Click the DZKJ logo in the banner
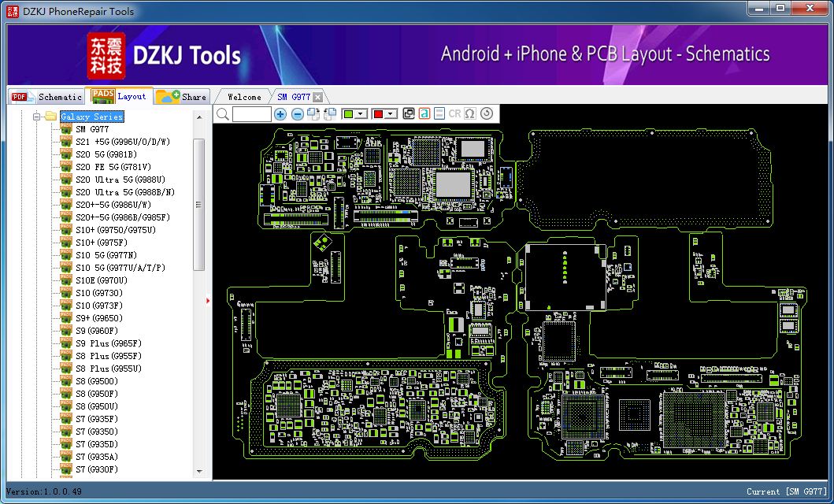Screen dimensions: 834x504 coord(106,56)
